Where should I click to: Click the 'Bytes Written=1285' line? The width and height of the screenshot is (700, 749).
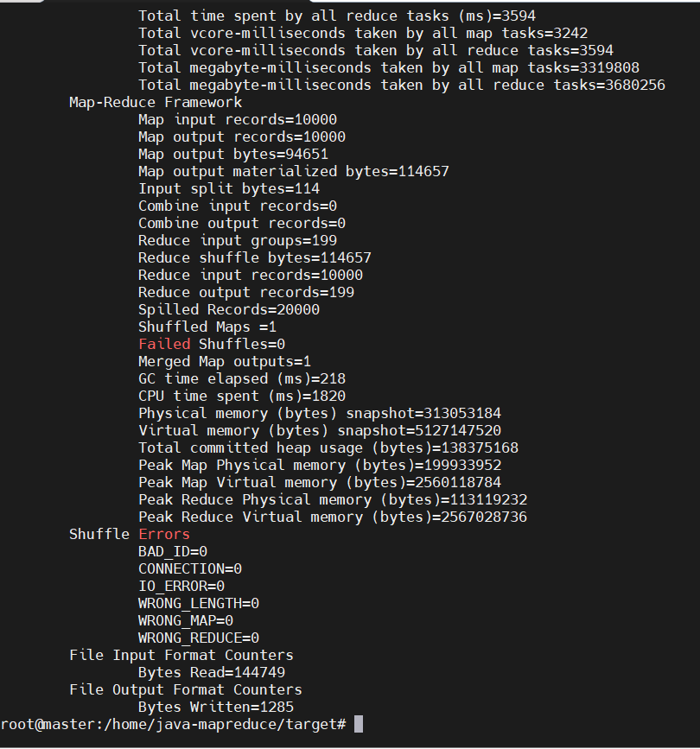coord(212,707)
